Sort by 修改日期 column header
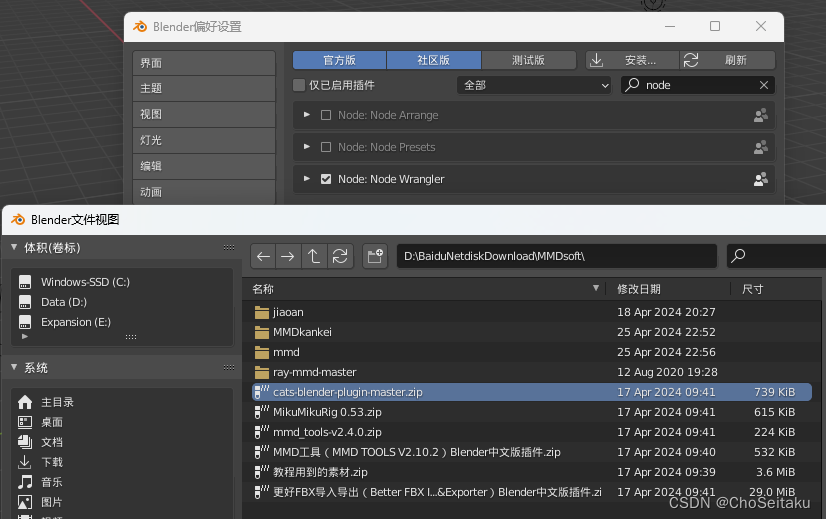Image resolution: width=826 pixels, height=519 pixels. click(x=639, y=289)
